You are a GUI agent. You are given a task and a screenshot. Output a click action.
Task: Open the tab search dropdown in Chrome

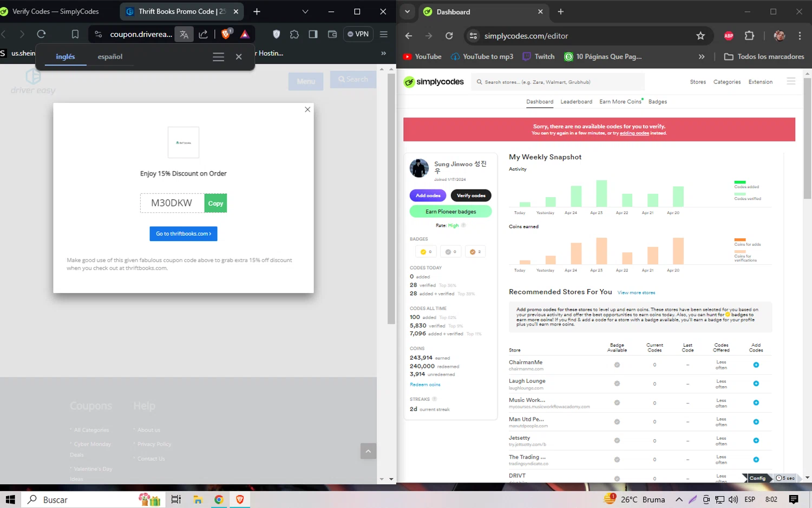(407, 12)
